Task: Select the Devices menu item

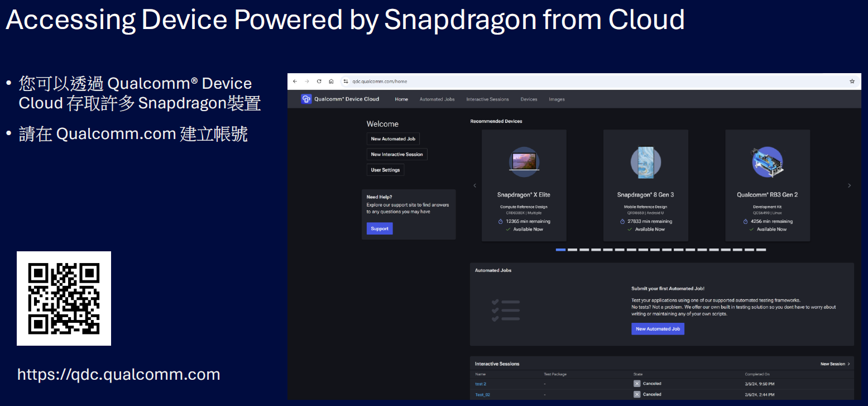Action: pyautogui.click(x=528, y=99)
